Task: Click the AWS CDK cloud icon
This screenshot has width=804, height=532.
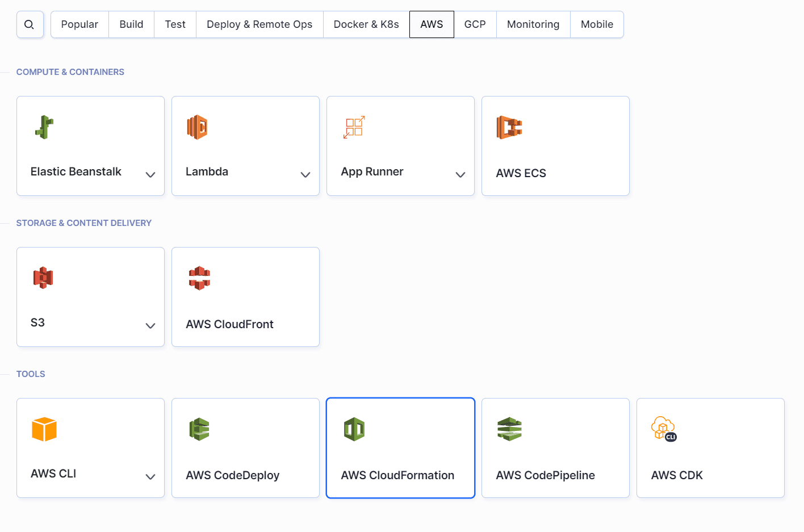Action: pyautogui.click(x=664, y=429)
